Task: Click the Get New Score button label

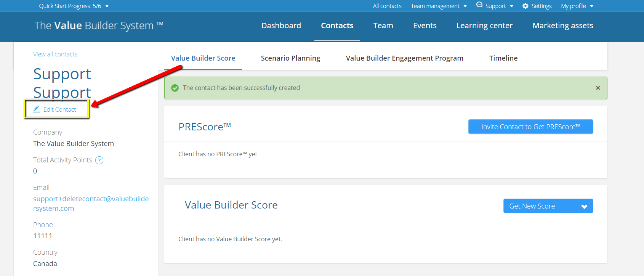Action: click(x=532, y=206)
